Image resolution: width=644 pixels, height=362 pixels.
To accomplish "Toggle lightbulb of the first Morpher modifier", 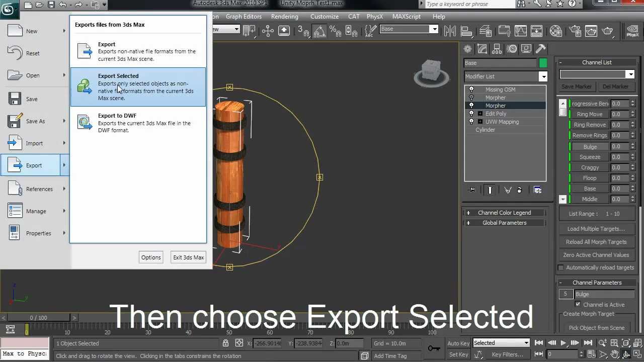I will point(471,98).
